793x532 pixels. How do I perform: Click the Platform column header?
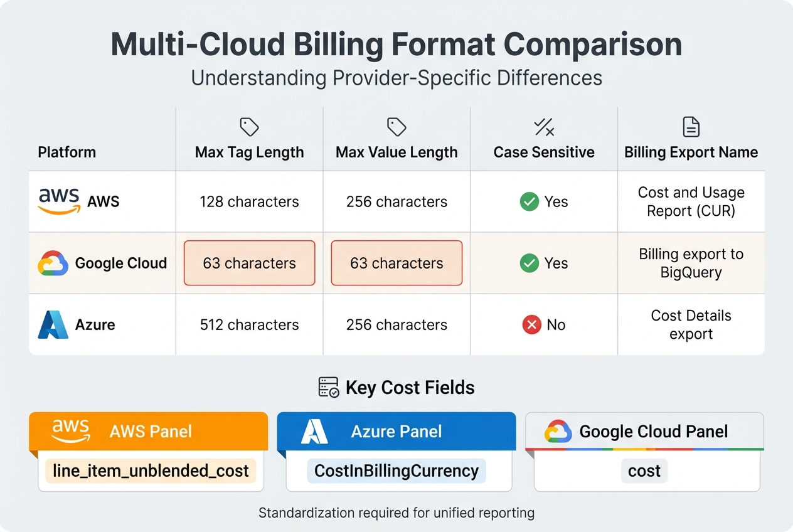67,152
